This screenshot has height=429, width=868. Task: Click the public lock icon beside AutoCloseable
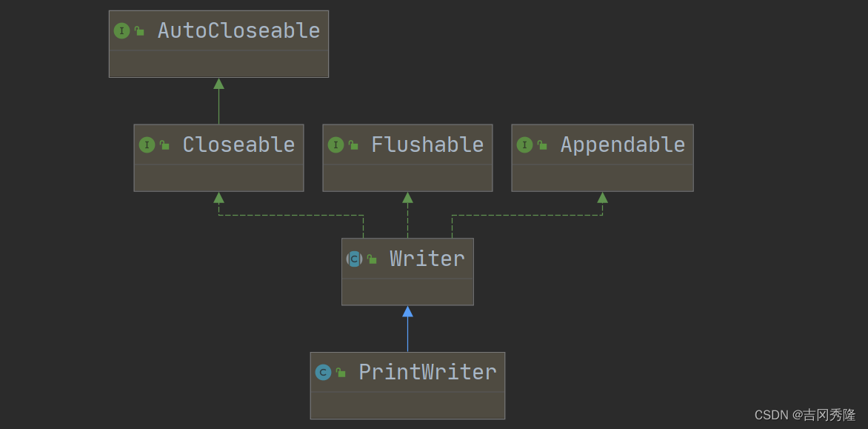coord(139,32)
